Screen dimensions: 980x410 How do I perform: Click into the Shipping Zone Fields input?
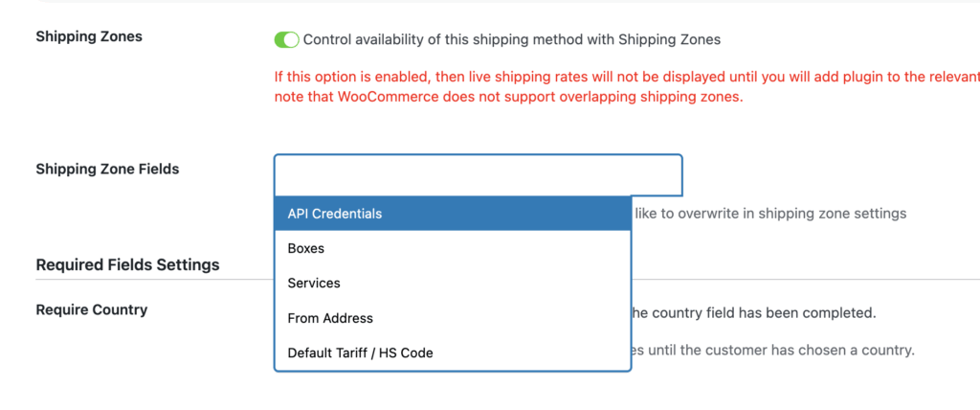478,175
